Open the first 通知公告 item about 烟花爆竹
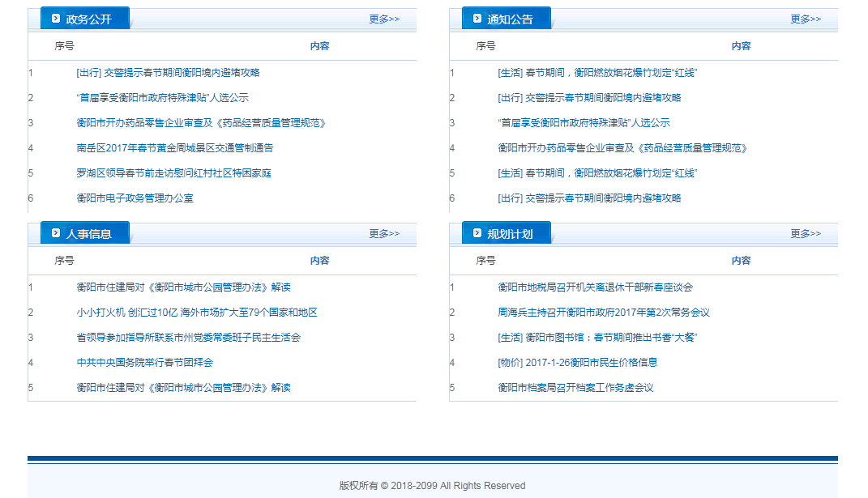 click(597, 73)
